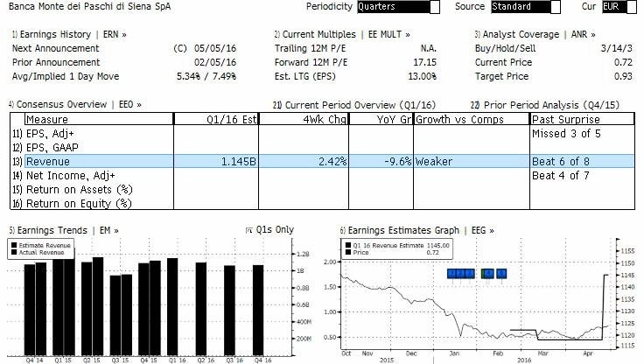This screenshot has width=644, height=364.
Task: Click the Price legend swatch
Action: 348,252
